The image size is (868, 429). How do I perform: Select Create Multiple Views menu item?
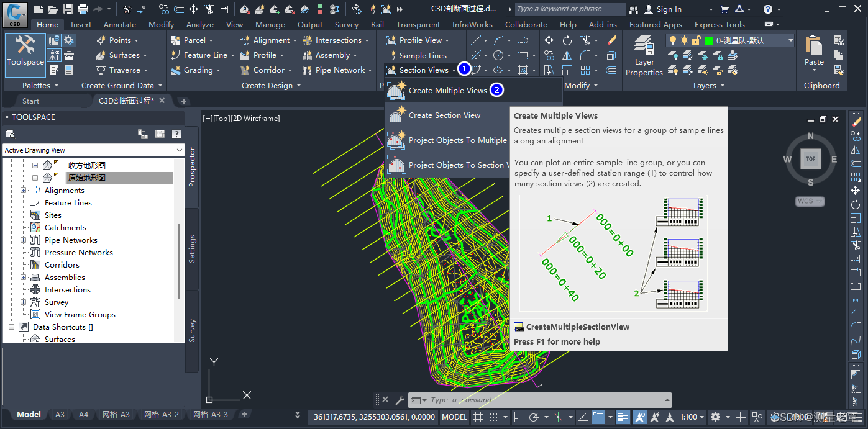tap(473, 90)
